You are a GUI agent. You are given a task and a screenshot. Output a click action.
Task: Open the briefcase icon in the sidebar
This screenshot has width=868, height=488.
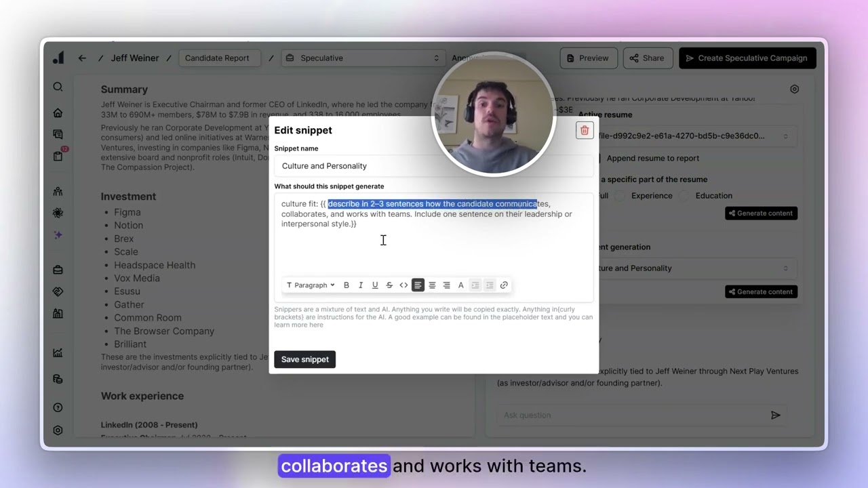point(58,270)
